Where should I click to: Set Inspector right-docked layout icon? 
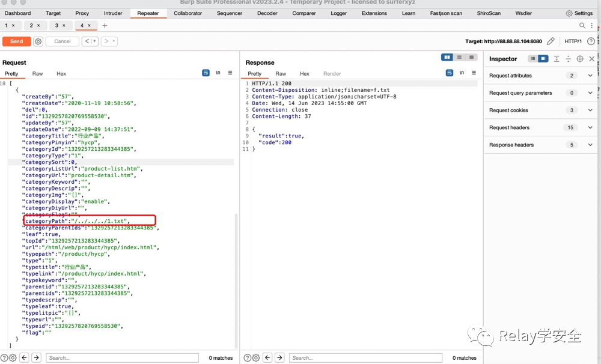(x=543, y=59)
